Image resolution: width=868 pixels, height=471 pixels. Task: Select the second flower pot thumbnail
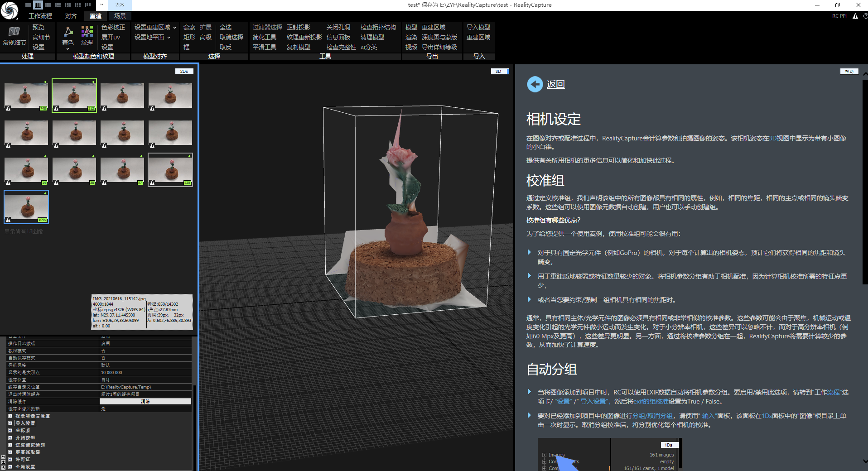point(74,95)
